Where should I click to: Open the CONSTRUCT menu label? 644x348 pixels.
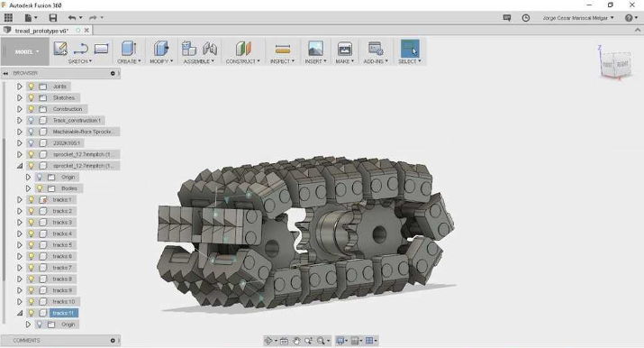coord(242,61)
